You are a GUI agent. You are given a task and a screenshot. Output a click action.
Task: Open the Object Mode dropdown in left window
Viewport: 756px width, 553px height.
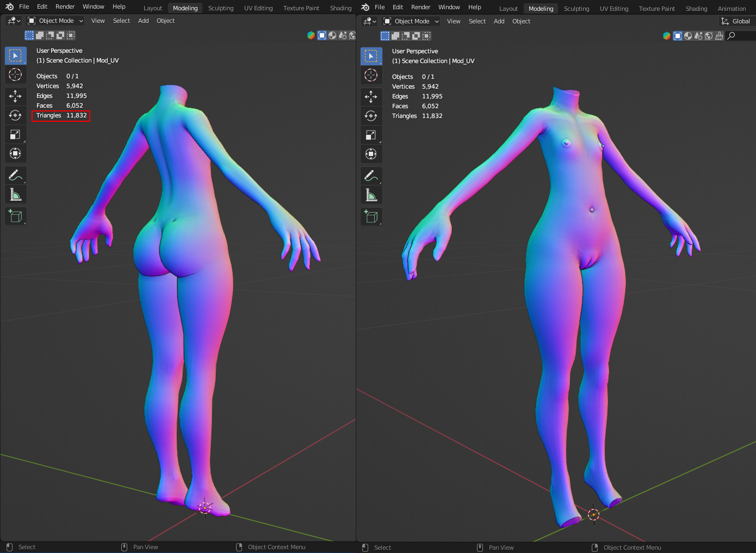(55, 21)
